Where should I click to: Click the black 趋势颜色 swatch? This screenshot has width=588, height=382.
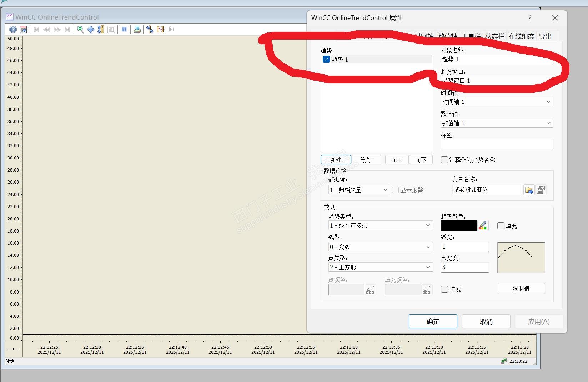pyautogui.click(x=459, y=225)
